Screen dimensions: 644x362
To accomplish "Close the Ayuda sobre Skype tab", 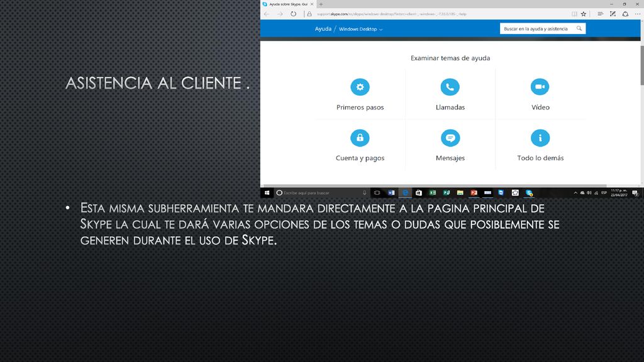I will pos(312,4).
